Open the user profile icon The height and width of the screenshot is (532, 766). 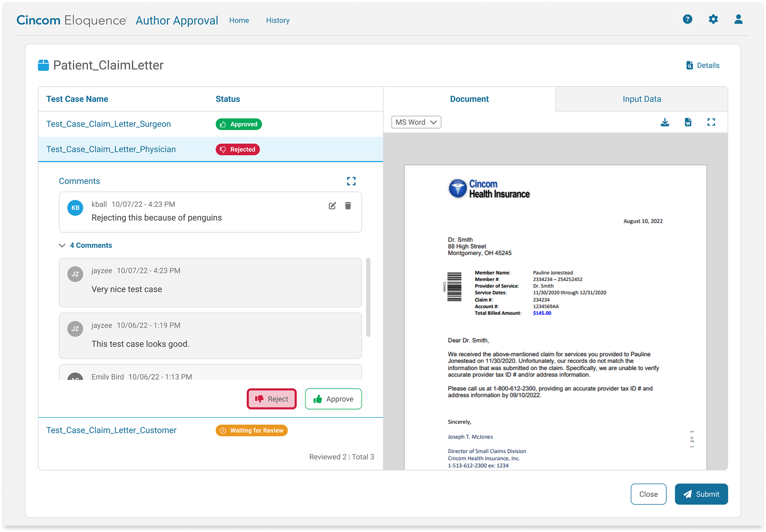click(x=738, y=19)
